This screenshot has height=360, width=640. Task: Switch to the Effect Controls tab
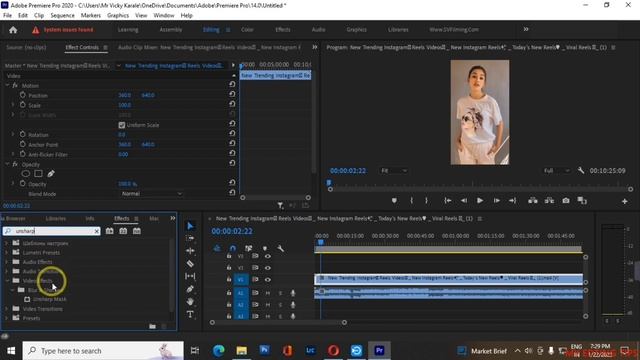82,47
